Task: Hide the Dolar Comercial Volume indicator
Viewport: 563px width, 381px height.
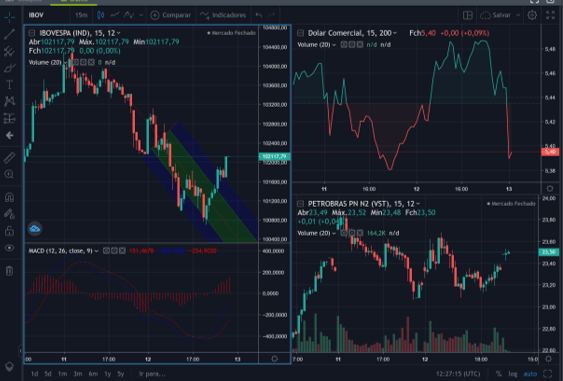Action: (344, 45)
